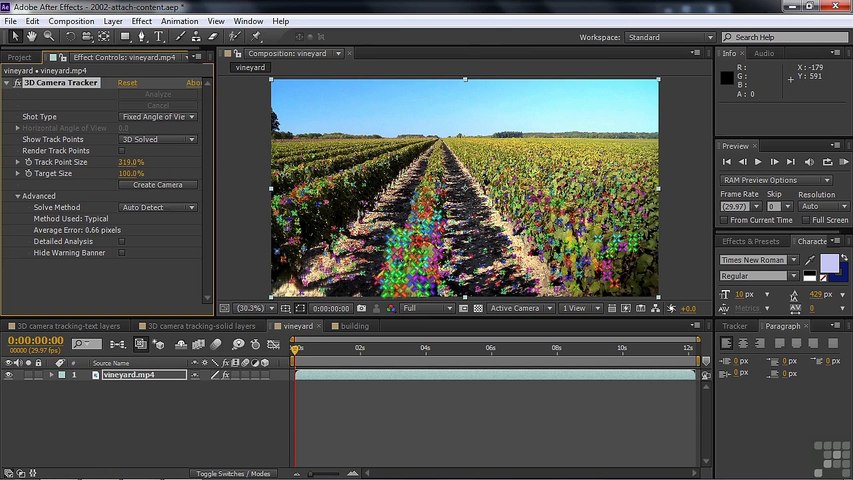Screen dimensions: 853x480
Task: Select the Zoom magnifier tool
Action: pos(49,37)
